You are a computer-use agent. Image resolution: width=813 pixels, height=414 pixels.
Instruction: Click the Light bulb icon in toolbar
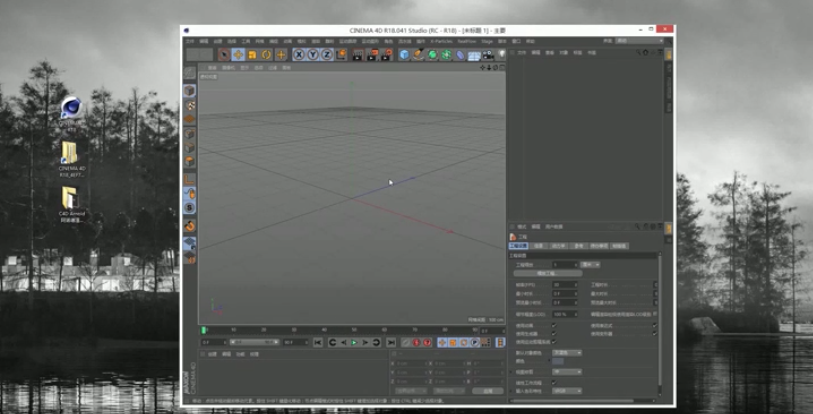point(500,54)
